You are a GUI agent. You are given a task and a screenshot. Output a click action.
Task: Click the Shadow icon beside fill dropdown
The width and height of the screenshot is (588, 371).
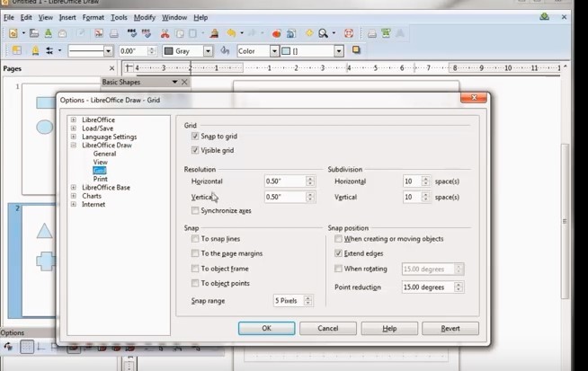[356, 51]
